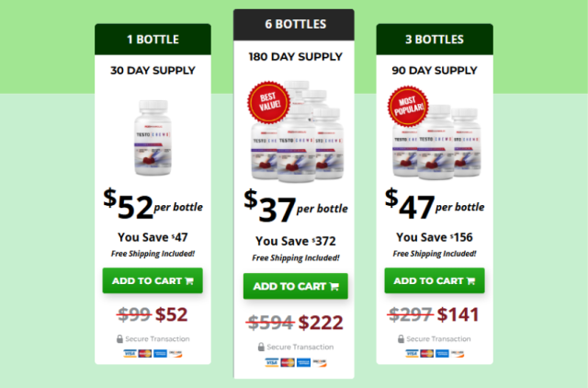This screenshot has height=388, width=588.
Task: Click the Most Popular red badge
Action: pyautogui.click(x=408, y=106)
